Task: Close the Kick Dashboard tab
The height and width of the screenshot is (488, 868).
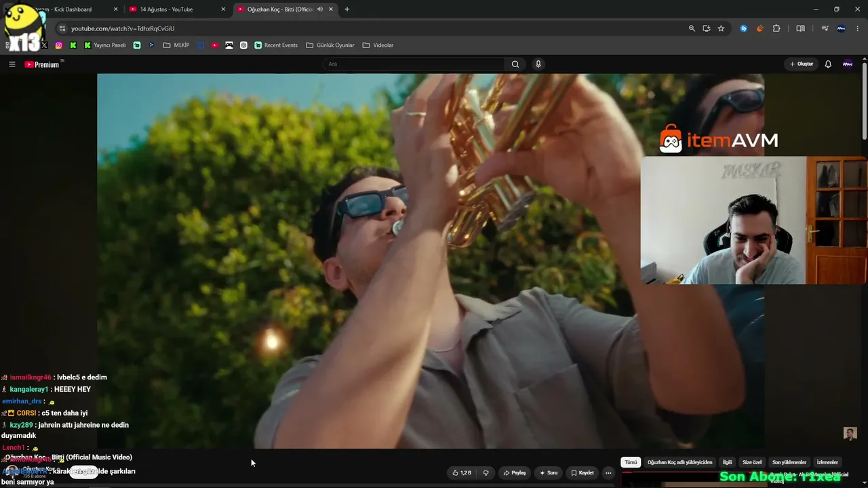Action: coord(115,9)
